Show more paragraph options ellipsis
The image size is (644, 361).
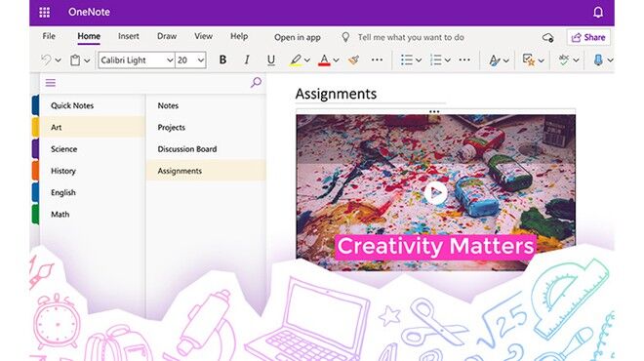point(464,60)
